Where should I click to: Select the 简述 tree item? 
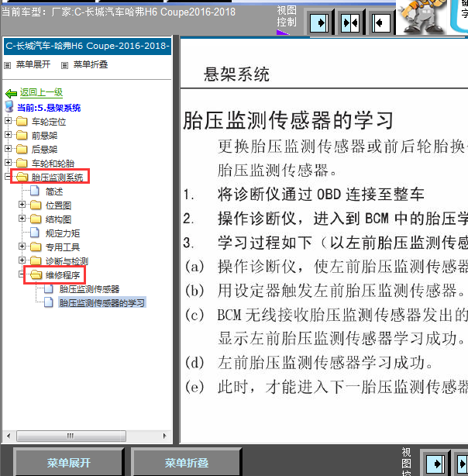point(54,191)
